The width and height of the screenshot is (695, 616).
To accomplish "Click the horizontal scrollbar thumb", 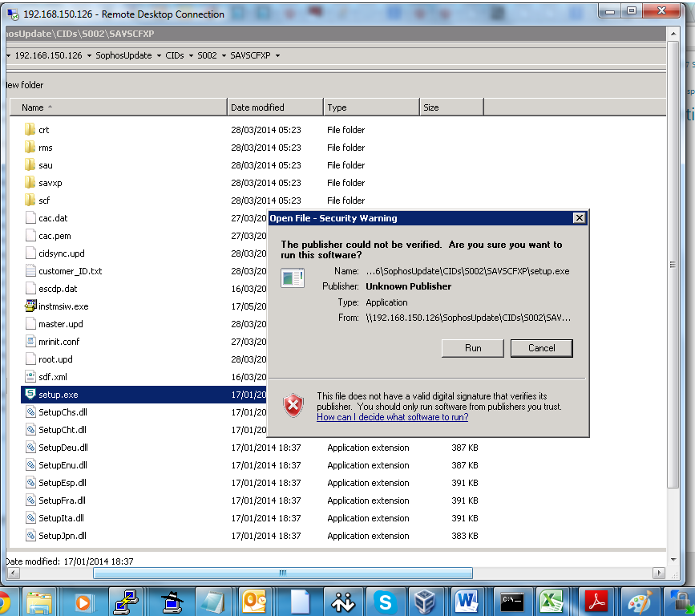I will pyautogui.click(x=283, y=573).
